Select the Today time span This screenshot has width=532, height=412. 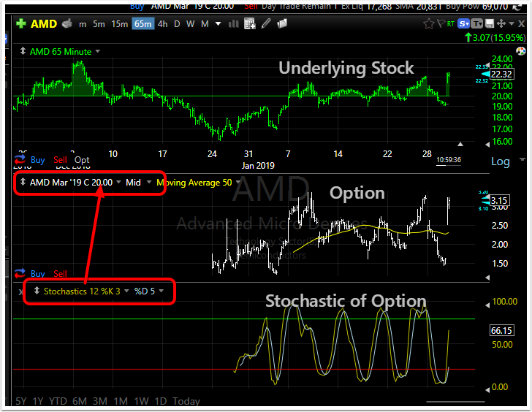(x=186, y=401)
